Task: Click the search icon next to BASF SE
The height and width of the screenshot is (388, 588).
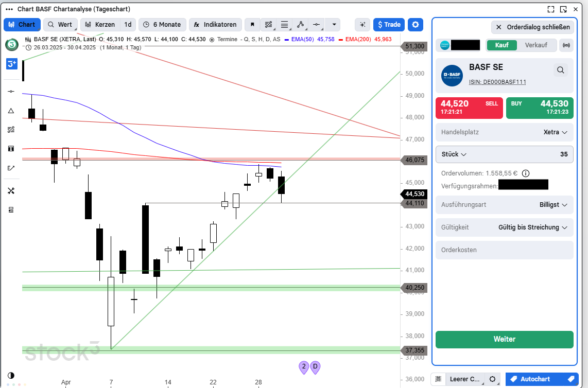Action: point(561,70)
